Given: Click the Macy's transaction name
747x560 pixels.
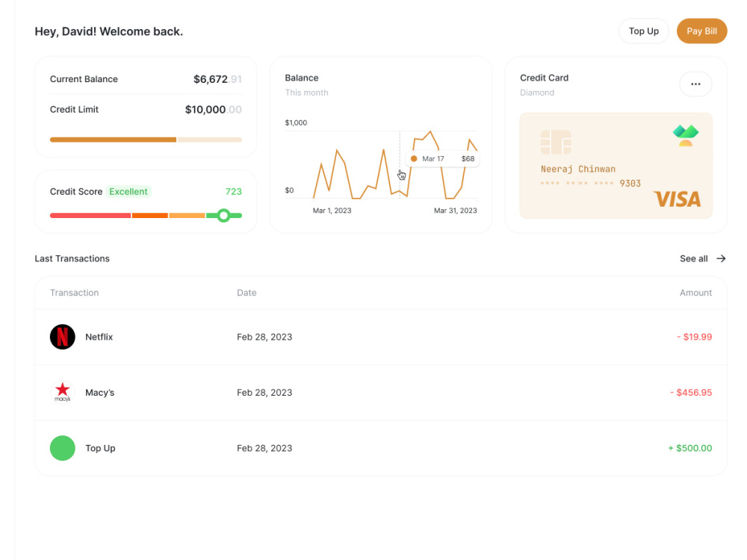Looking at the screenshot, I should pos(99,393).
